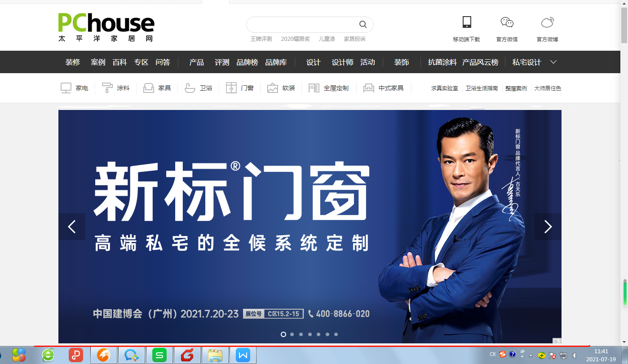The image size is (628, 364).
Task: Select 专区 in the main navigation
Action: pos(141,62)
